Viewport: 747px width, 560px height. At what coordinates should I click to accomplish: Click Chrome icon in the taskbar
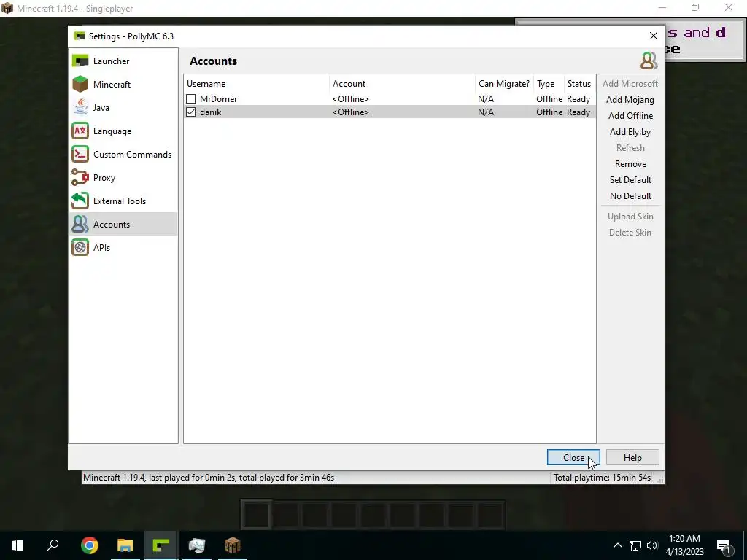[x=90, y=545]
